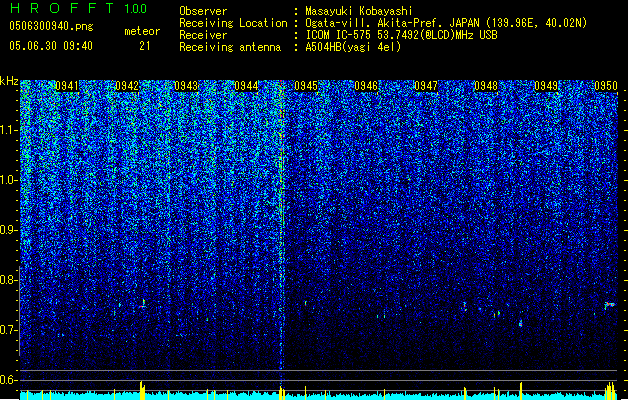This screenshot has width=629, height=400.
Task: Click the kHz axis unit label
Action: pos(9,81)
